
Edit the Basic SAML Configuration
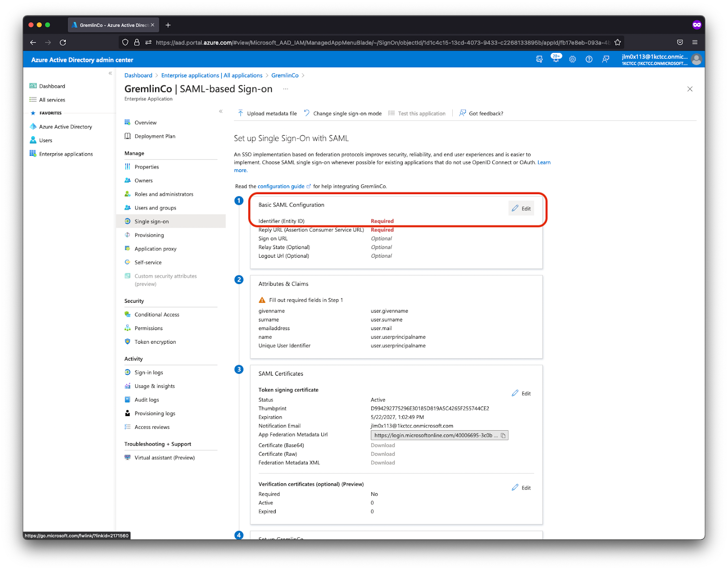521,209
